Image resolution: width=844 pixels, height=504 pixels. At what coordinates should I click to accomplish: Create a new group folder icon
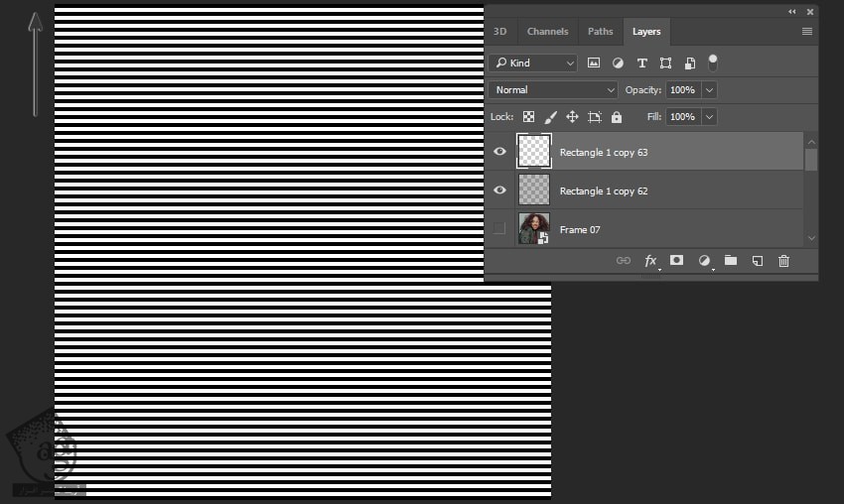[731, 261]
